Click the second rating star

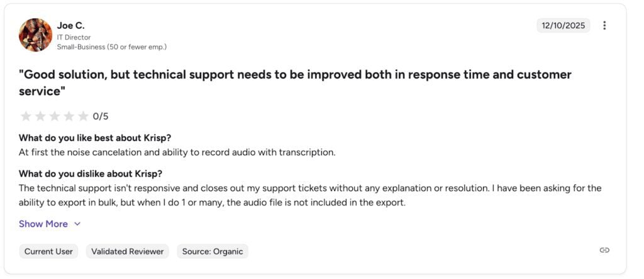(x=40, y=116)
